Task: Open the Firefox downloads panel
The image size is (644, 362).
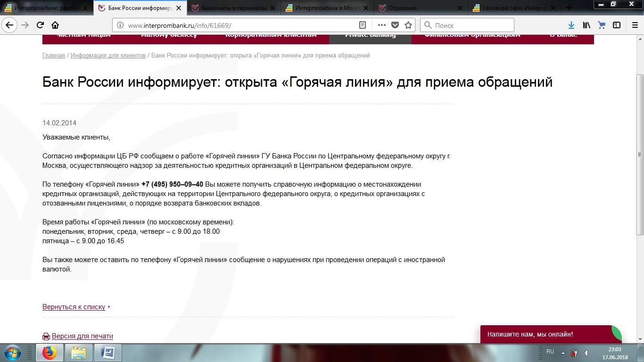Action: point(571,25)
